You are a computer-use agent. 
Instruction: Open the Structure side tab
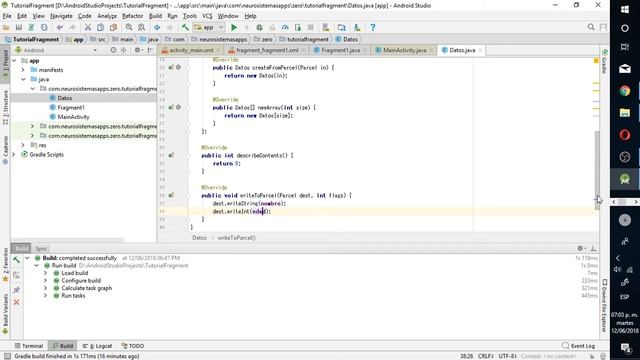tap(5, 107)
